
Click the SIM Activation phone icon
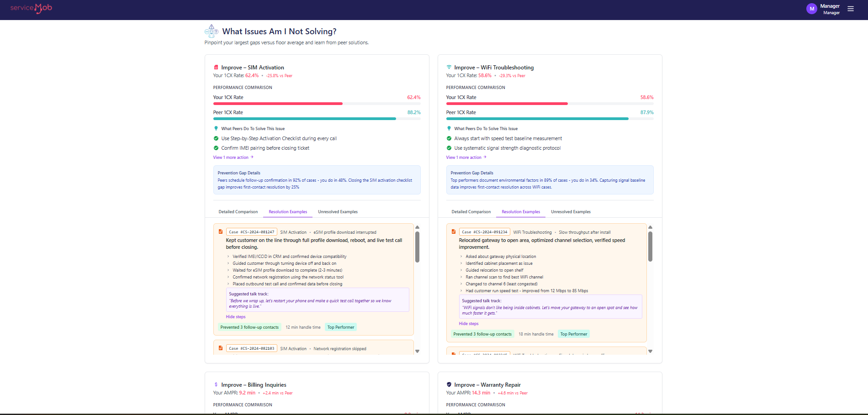pos(216,67)
